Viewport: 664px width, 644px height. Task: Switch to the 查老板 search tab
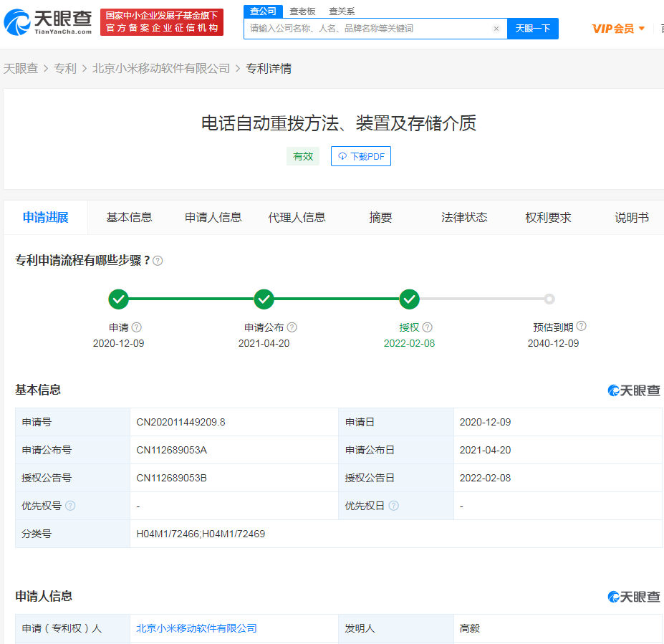pyautogui.click(x=301, y=11)
